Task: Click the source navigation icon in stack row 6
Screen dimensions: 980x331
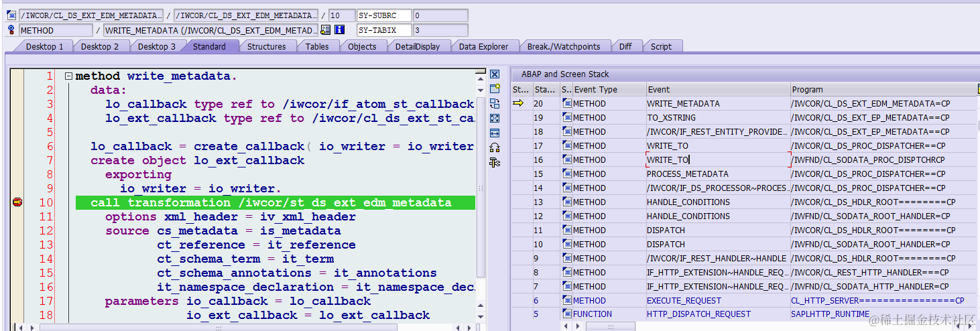Action: 566,300
